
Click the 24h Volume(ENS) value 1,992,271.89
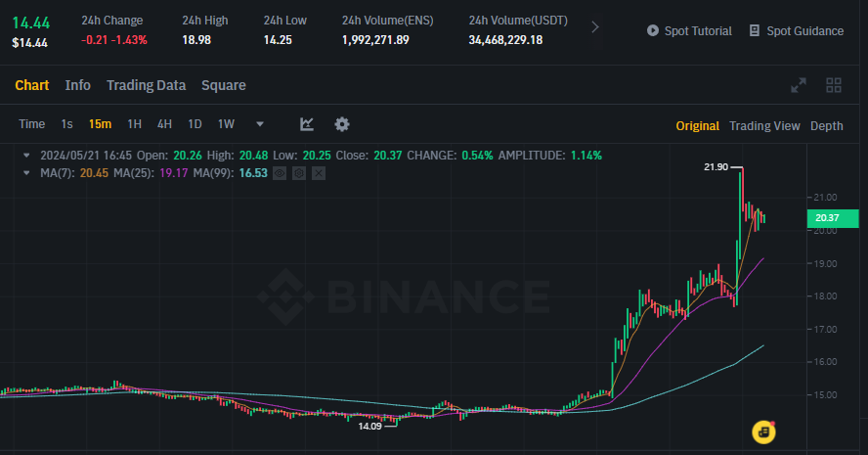click(375, 40)
